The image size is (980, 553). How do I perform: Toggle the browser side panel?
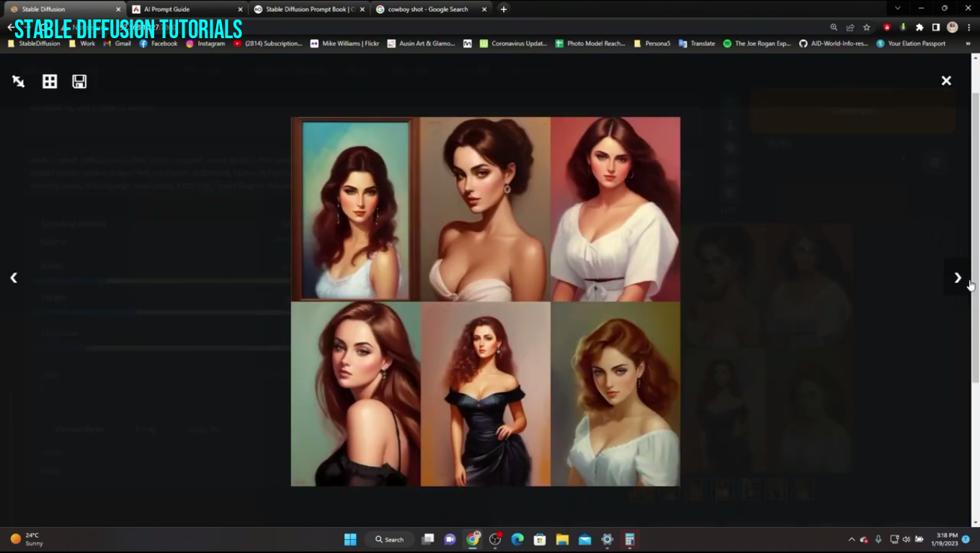(x=935, y=27)
